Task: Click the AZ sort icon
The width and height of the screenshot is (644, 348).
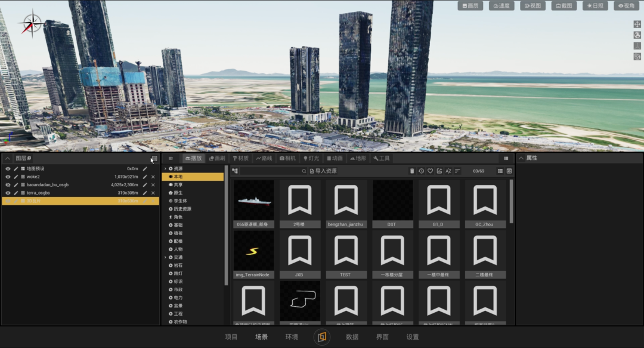Action: coord(448,171)
